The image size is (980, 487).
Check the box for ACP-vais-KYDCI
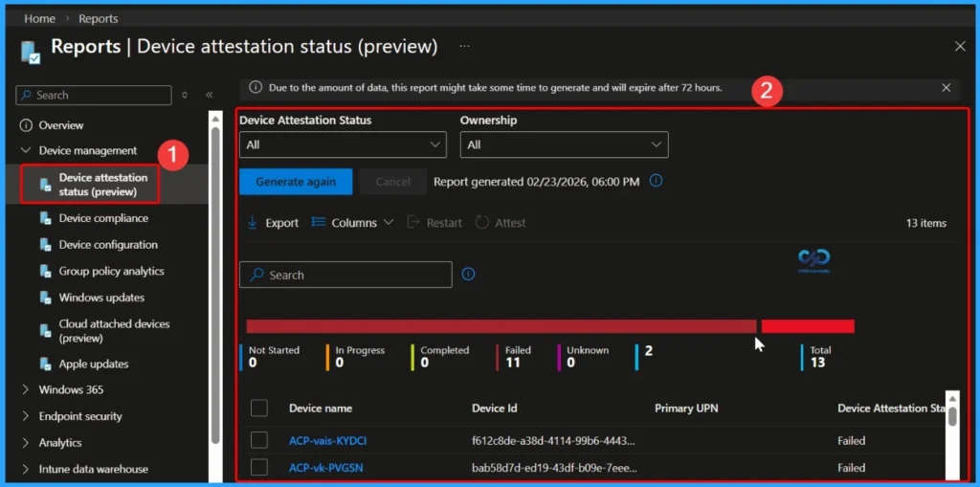258,441
